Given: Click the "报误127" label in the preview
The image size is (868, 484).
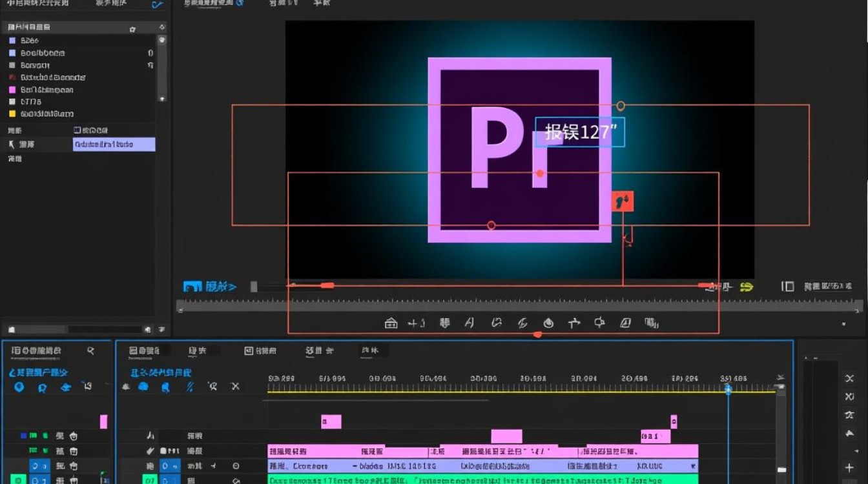Looking at the screenshot, I should 579,132.
